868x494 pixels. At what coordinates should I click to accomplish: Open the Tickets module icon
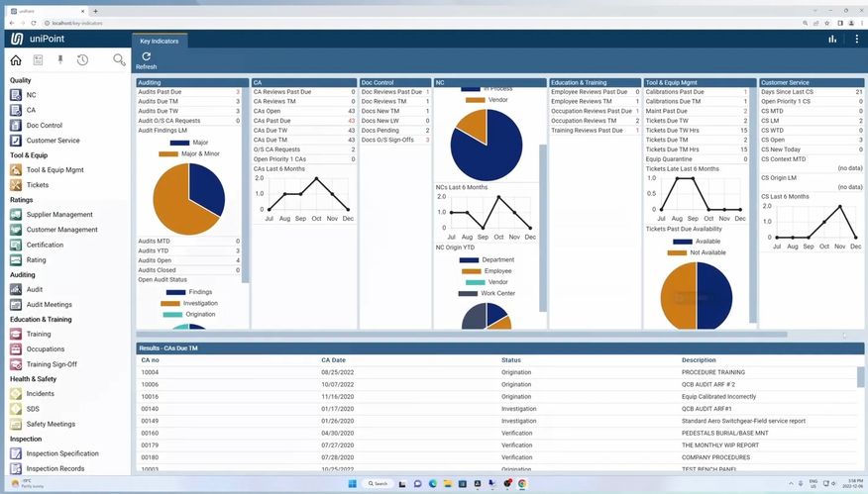tap(16, 185)
